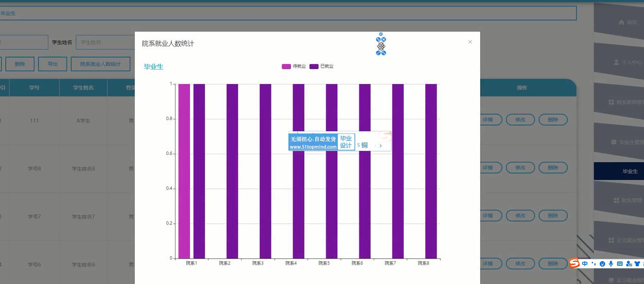Click the emoji icon in IME toolbar
The height and width of the screenshot is (284, 644).
click(x=602, y=264)
